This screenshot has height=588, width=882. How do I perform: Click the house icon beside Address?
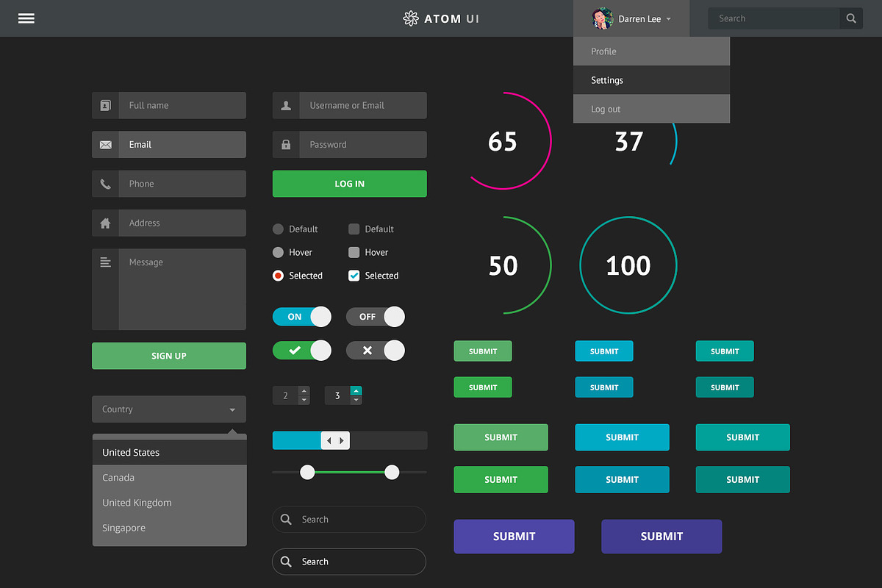[105, 223]
